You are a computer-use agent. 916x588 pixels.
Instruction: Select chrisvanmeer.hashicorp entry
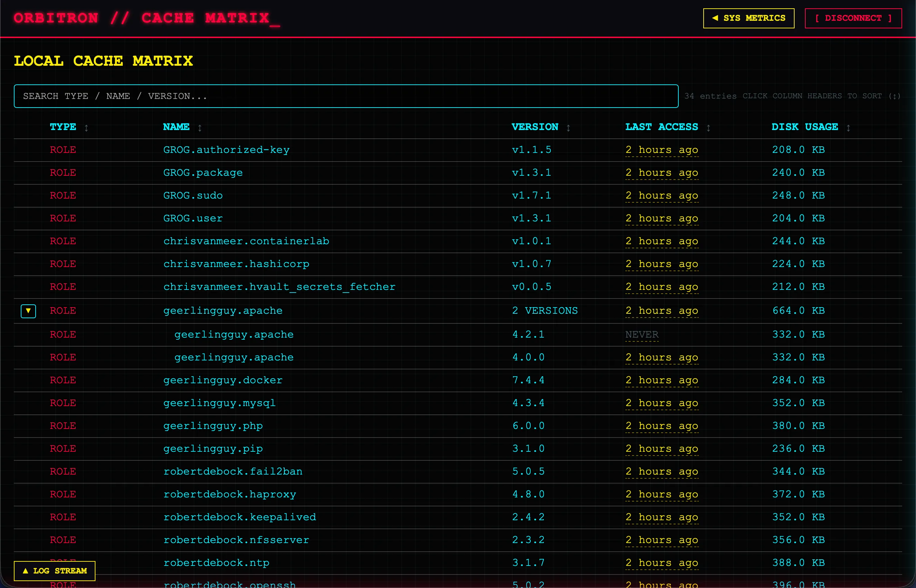pyautogui.click(x=236, y=264)
